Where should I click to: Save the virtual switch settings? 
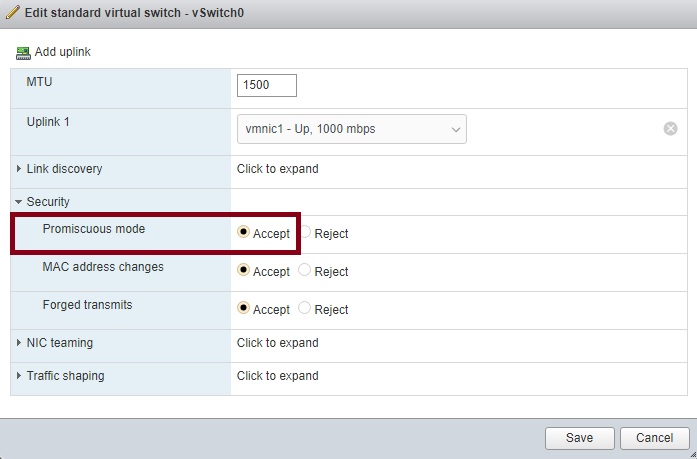[x=579, y=438]
